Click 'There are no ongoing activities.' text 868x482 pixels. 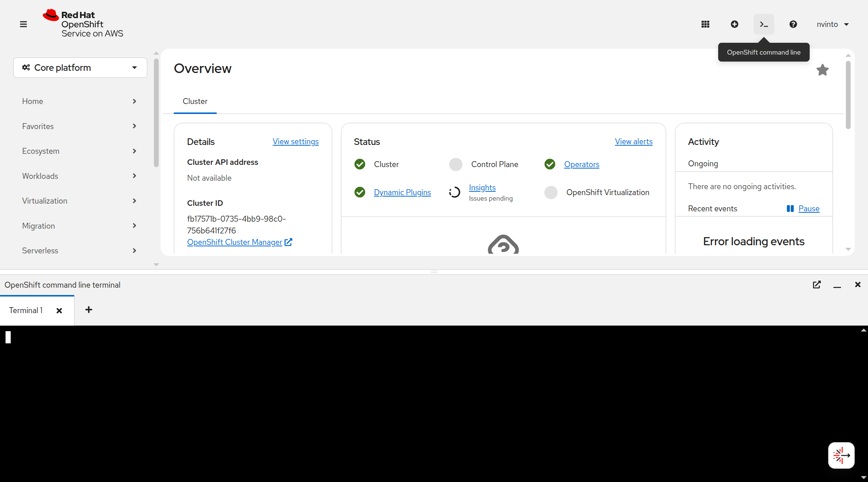(x=742, y=187)
